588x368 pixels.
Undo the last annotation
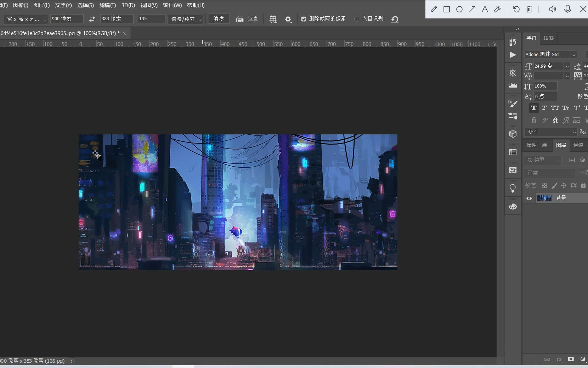516,9
